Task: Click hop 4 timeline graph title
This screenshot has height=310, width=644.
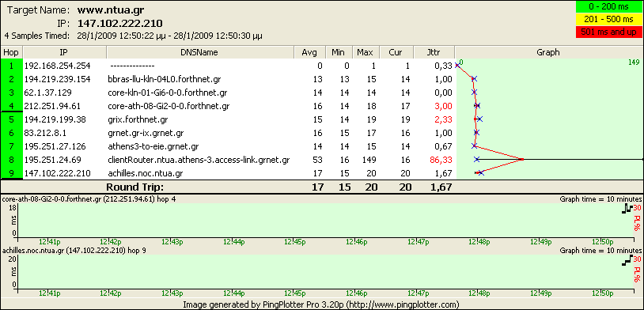Action: click(x=89, y=199)
